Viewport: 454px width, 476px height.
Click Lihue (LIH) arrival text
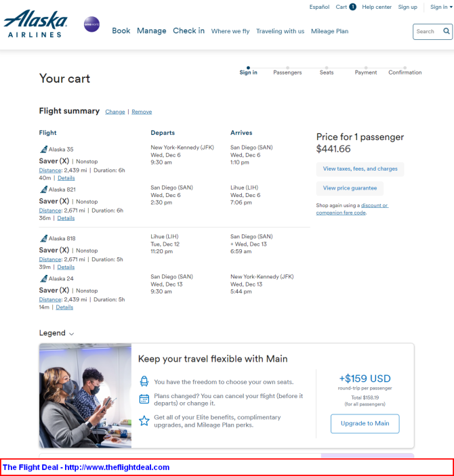[x=244, y=188]
